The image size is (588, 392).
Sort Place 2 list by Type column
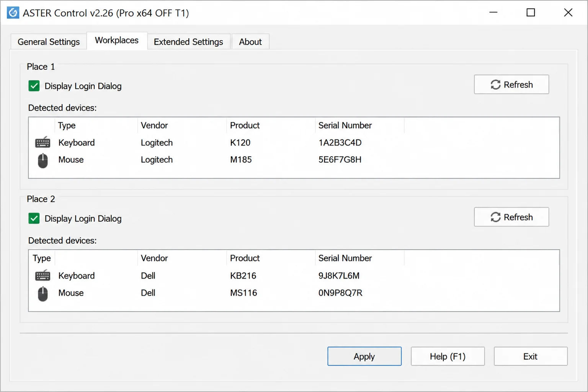[x=42, y=258]
